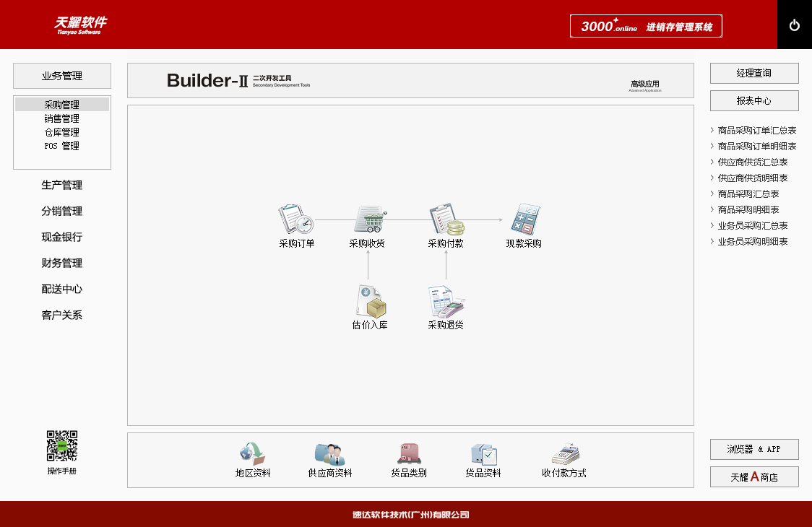Click the 操作手册 QR code
This screenshot has height=527, width=812.
point(62,446)
